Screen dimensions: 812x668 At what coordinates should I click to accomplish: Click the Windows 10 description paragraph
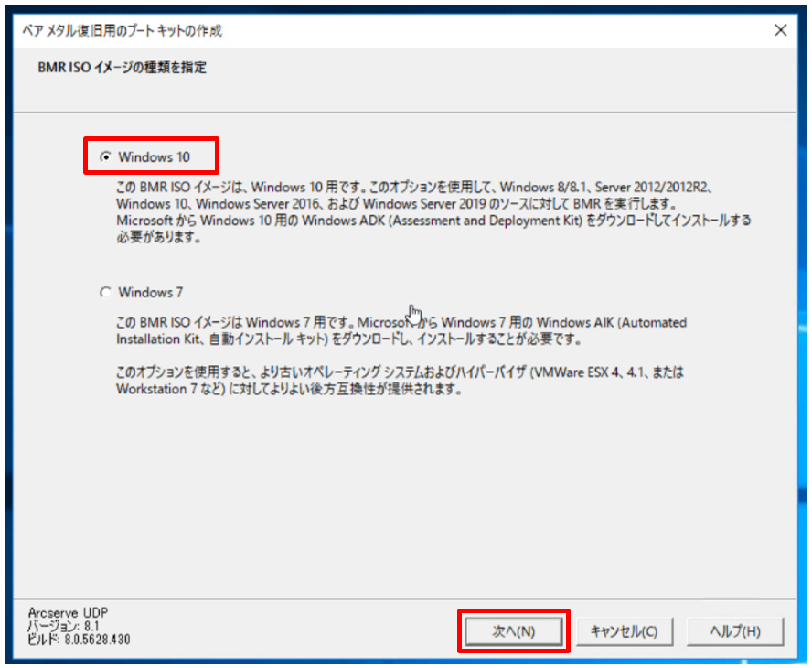433,212
